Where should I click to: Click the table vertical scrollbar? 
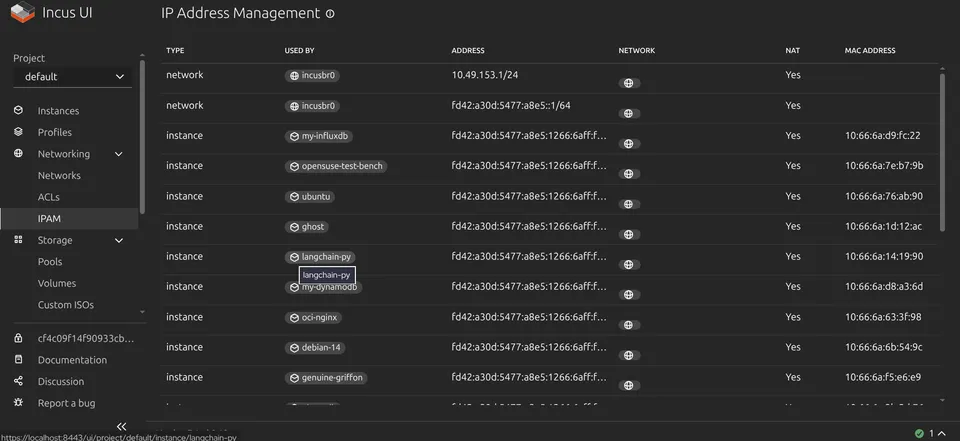[x=942, y=153]
